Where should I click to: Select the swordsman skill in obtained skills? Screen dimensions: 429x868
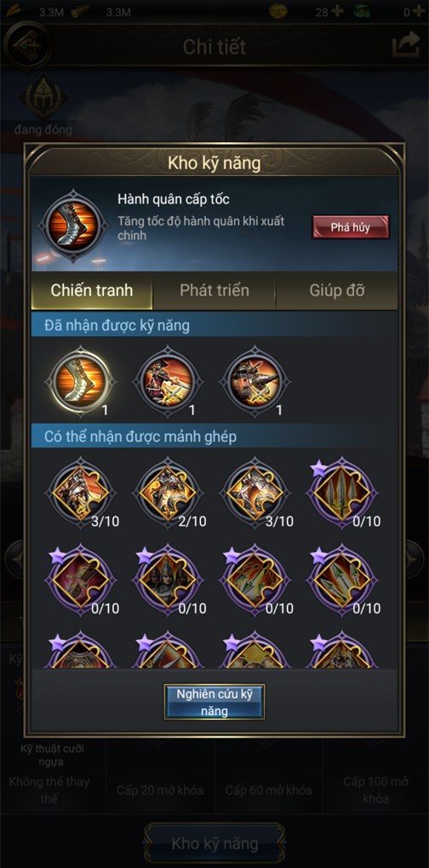(168, 381)
